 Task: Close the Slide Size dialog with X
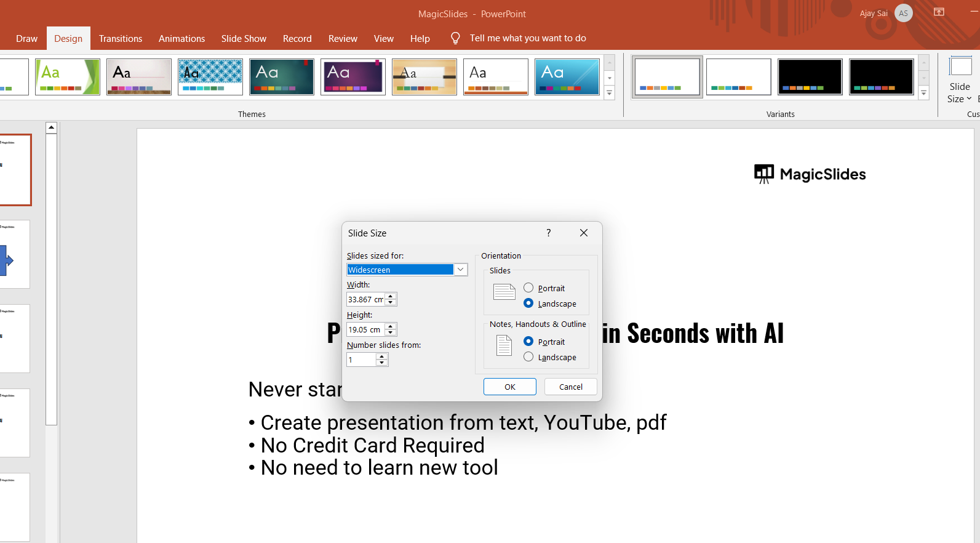tap(584, 233)
